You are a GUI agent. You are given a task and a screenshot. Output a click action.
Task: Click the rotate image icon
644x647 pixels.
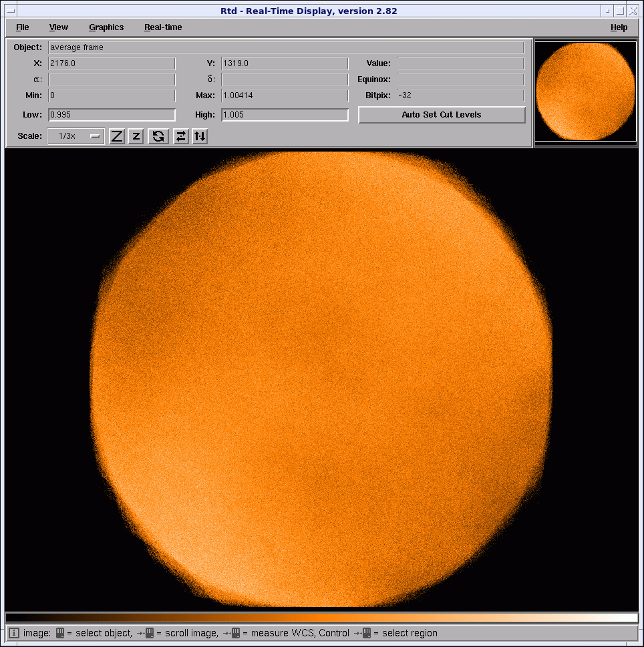click(158, 136)
